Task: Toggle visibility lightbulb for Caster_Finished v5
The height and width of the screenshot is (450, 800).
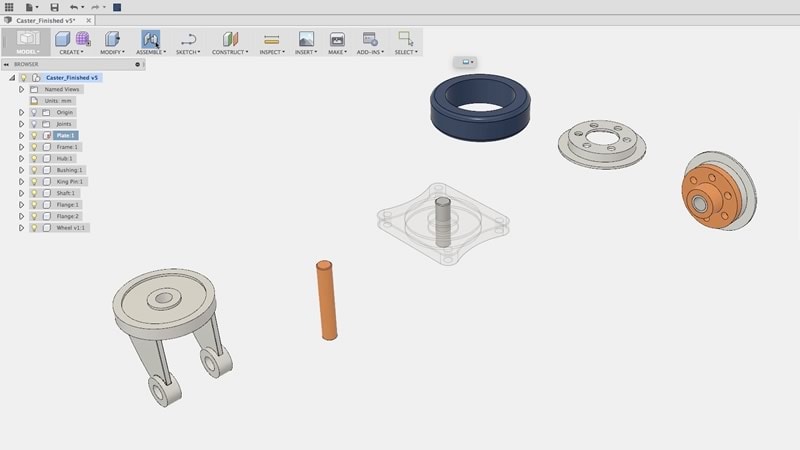Action: pos(23,78)
